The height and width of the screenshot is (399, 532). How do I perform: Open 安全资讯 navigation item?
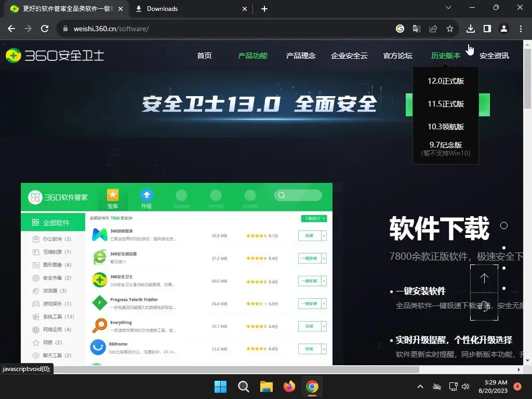pyautogui.click(x=495, y=56)
